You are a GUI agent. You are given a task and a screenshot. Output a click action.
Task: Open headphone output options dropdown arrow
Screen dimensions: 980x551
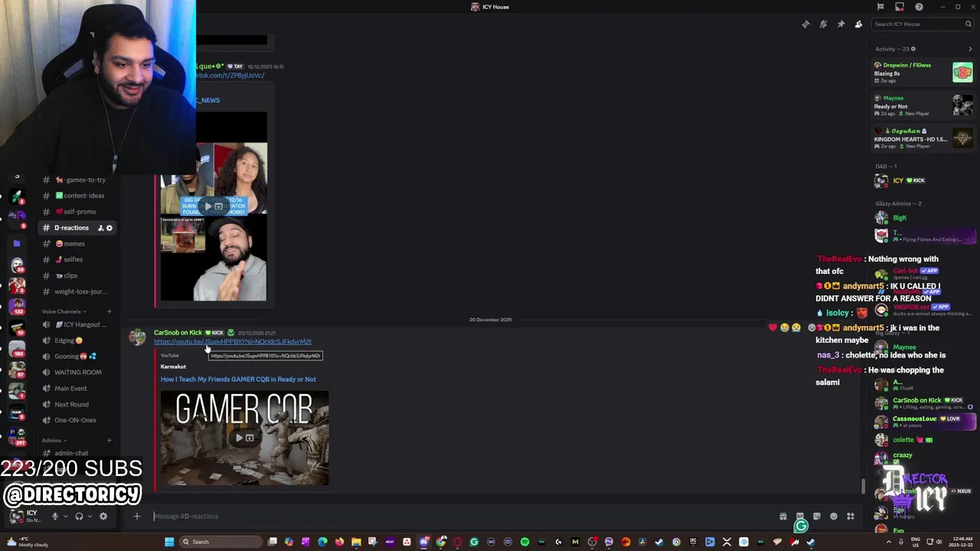[90, 517]
